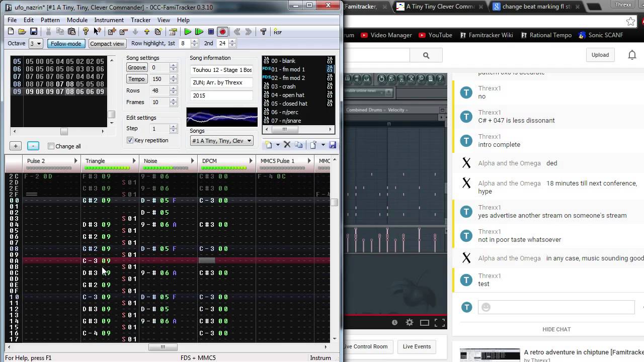The height and width of the screenshot is (362, 644).
Task: Click the Add frame toolbar icon
Action: (x=112, y=32)
